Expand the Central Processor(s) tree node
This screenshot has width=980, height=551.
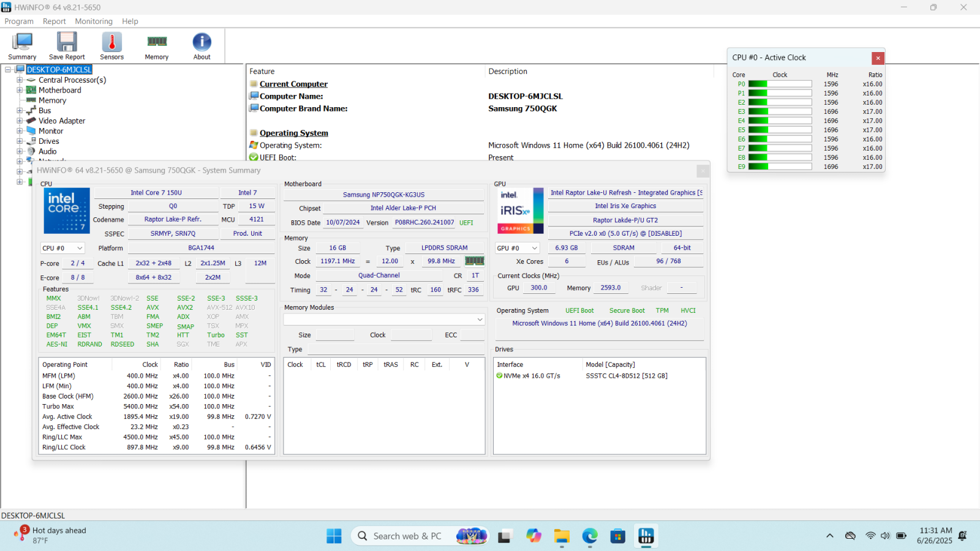(x=20, y=80)
